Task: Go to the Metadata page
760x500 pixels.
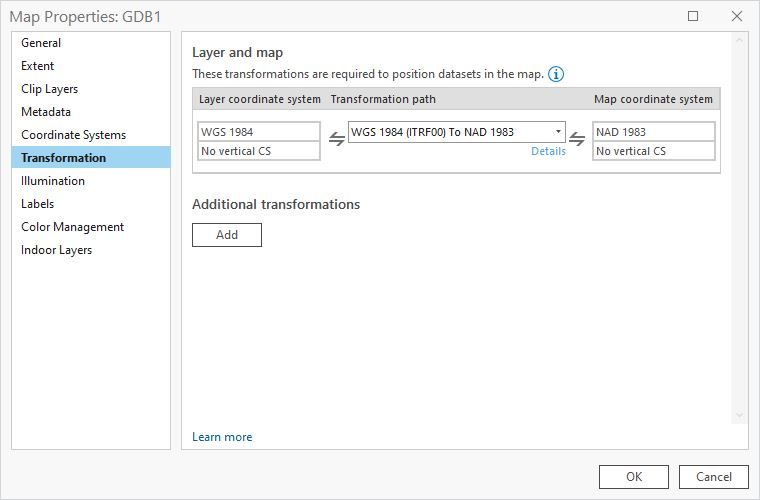Action: click(46, 112)
